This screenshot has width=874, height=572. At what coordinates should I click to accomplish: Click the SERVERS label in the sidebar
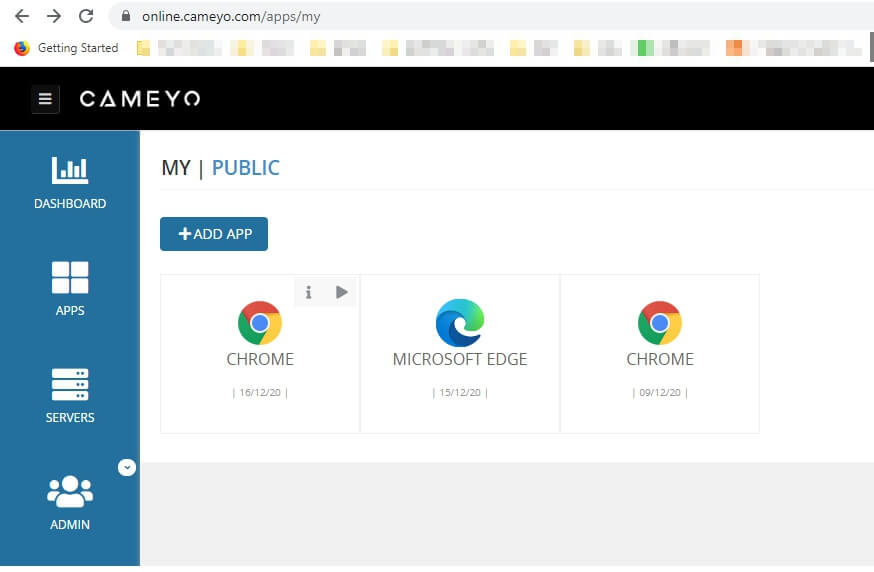[x=70, y=418]
